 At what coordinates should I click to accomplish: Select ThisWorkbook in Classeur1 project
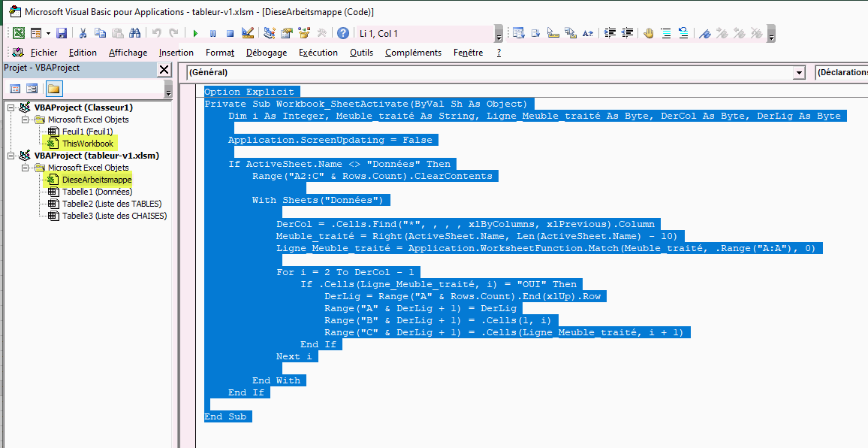[x=87, y=144]
